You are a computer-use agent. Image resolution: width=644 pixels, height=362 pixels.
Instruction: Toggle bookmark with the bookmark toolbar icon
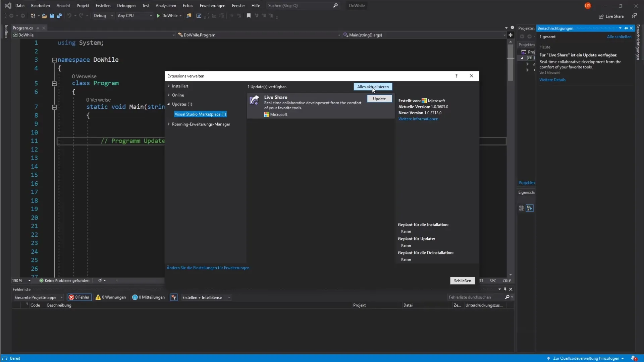click(x=249, y=16)
